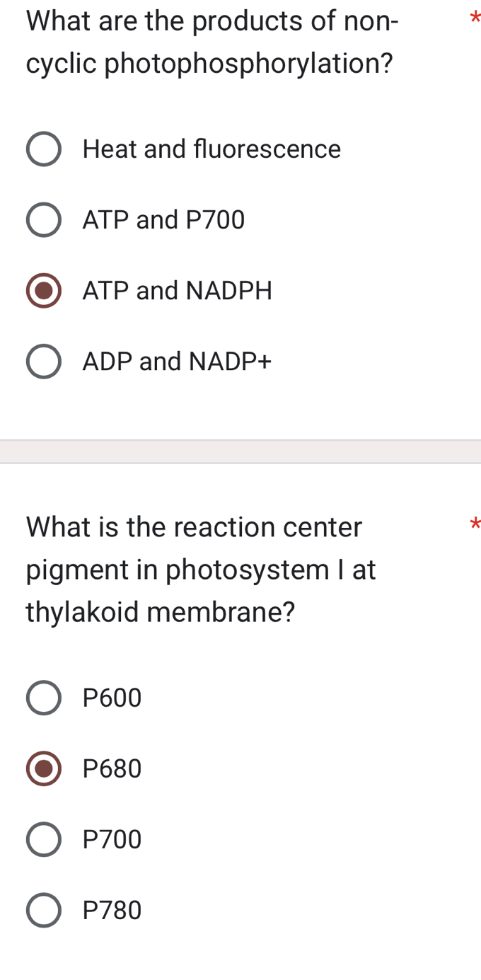This screenshot has width=481, height=980.
Task: Choose "ATP and P700" answer
Action: [x=44, y=219]
